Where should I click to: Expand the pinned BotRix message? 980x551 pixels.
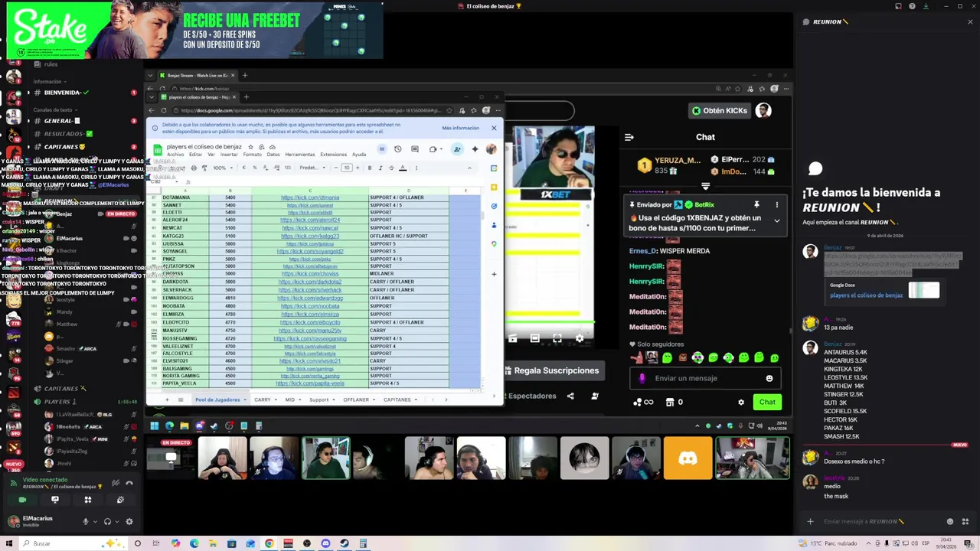pyautogui.click(x=776, y=221)
